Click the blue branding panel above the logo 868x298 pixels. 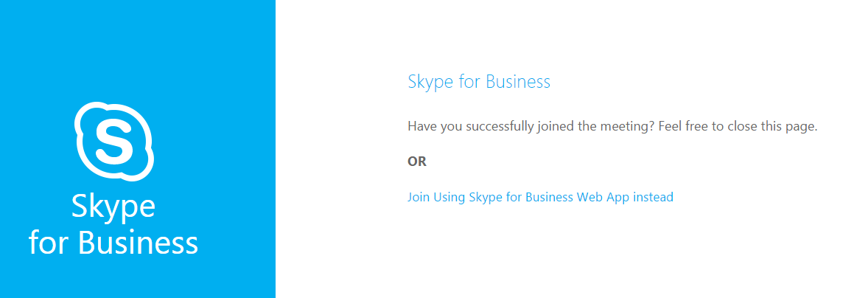(137, 50)
